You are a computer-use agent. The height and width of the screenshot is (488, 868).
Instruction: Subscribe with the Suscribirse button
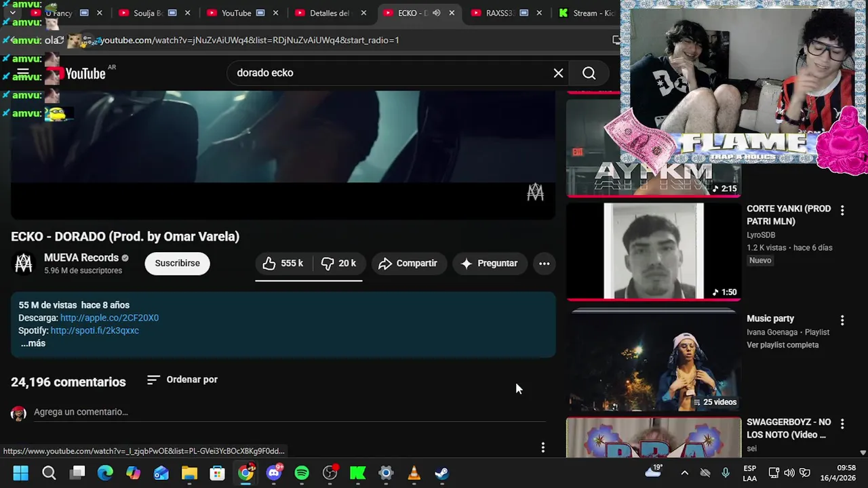pyautogui.click(x=177, y=263)
